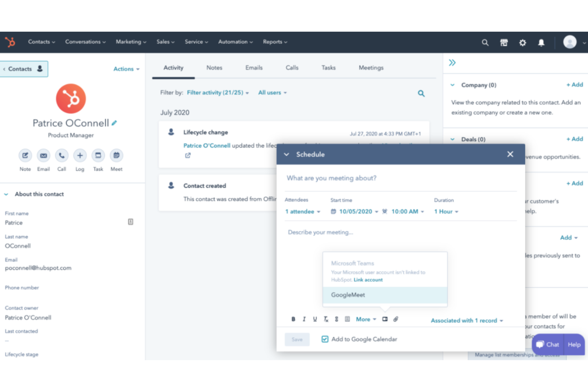Image resolution: width=588 pixels, height=392 pixels.
Task: Switch to the Calls tab
Action: (x=292, y=68)
